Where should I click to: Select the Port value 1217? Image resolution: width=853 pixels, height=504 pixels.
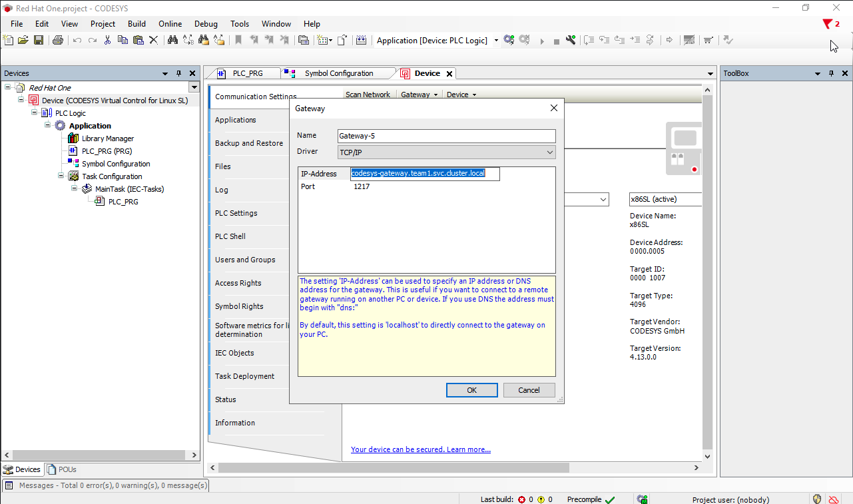(362, 186)
